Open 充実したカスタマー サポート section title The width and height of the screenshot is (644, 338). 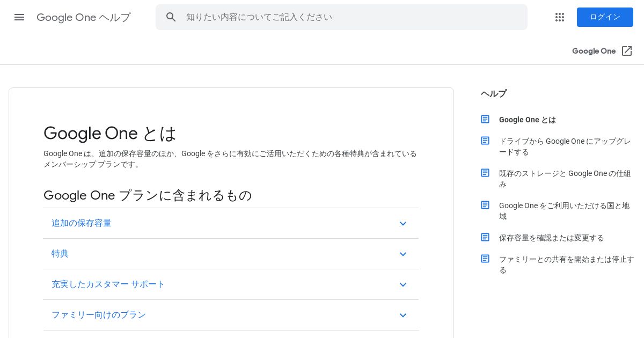point(108,284)
